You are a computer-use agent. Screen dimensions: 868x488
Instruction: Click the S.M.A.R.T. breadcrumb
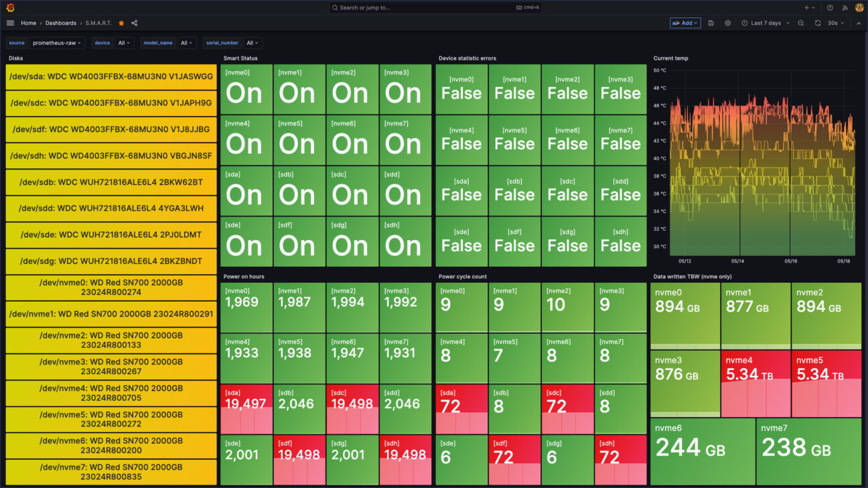click(x=98, y=23)
